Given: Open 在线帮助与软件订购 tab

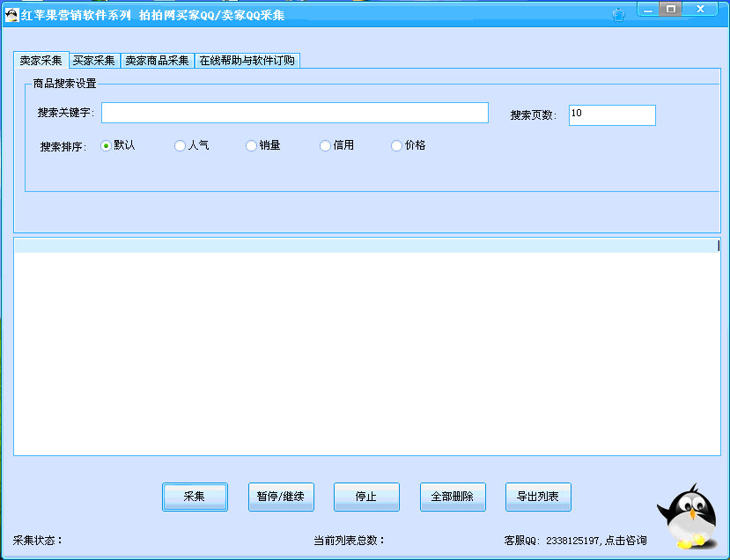Looking at the screenshot, I should tap(247, 61).
